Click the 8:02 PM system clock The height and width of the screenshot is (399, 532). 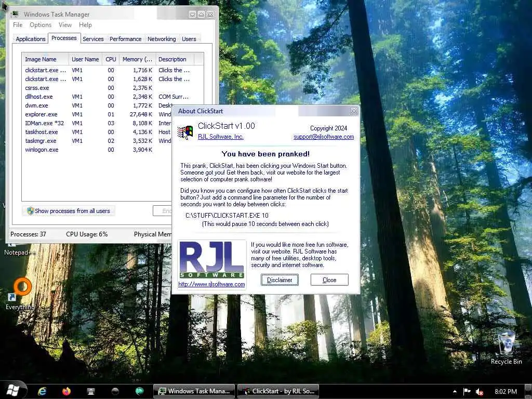point(506,391)
